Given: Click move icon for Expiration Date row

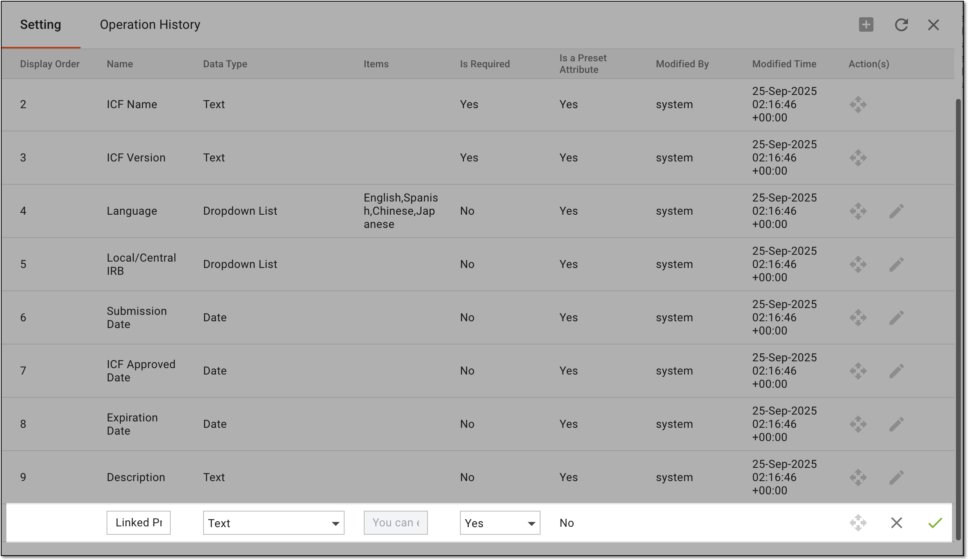Looking at the screenshot, I should click(858, 424).
